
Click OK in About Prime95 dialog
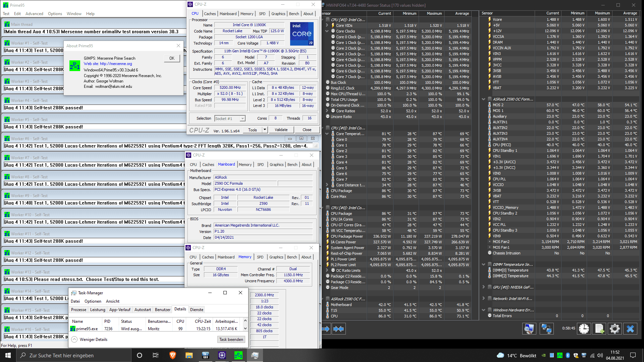pos(172,58)
